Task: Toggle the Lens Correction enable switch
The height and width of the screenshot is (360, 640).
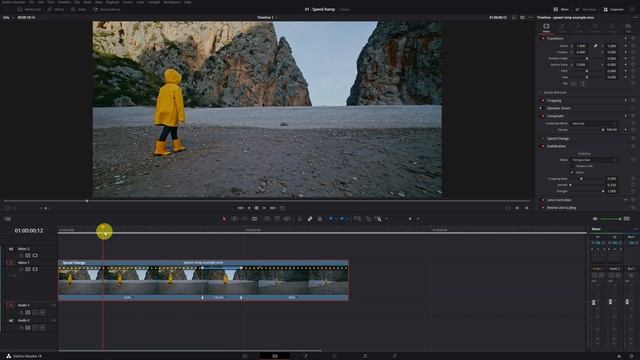Action: point(542,200)
